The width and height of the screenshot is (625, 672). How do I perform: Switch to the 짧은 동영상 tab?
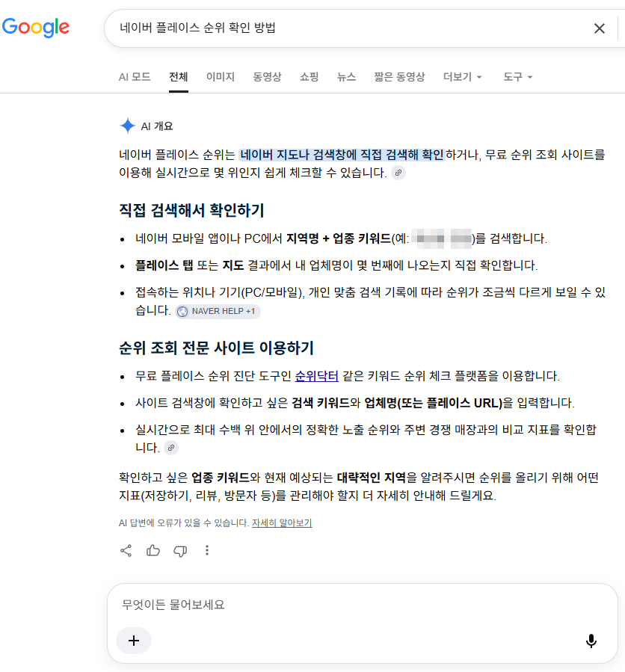pos(399,77)
